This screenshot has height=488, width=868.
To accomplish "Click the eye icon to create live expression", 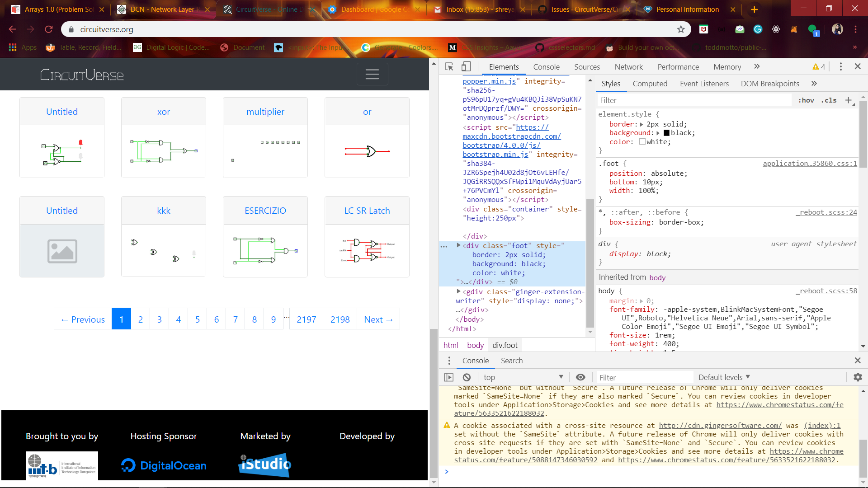I will (580, 377).
